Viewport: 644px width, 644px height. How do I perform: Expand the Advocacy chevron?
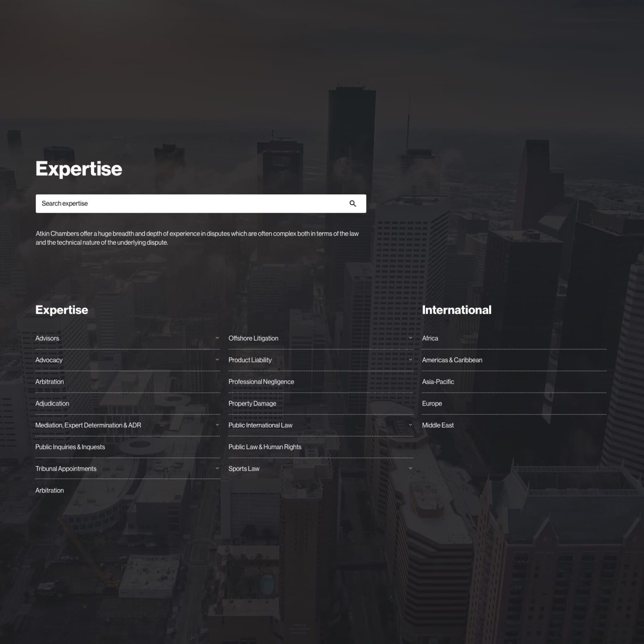point(217,360)
